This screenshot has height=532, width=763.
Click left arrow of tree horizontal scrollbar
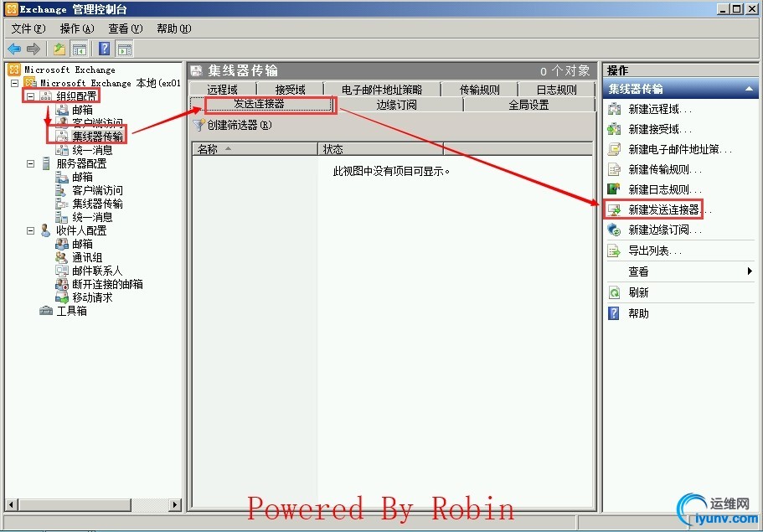[12, 504]
